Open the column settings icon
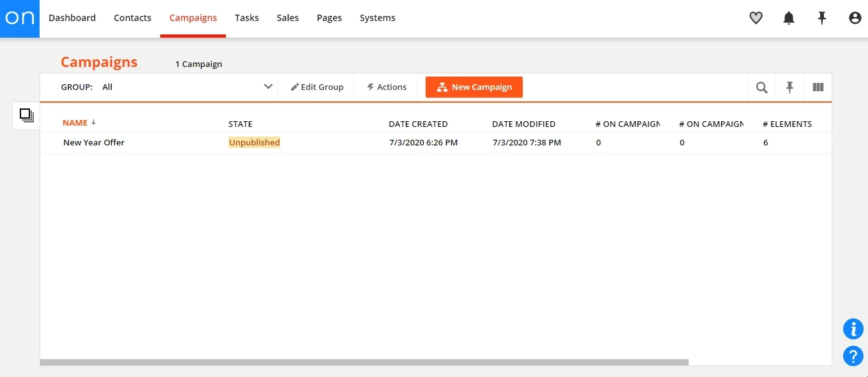868x377 pixels. [818, 87]
